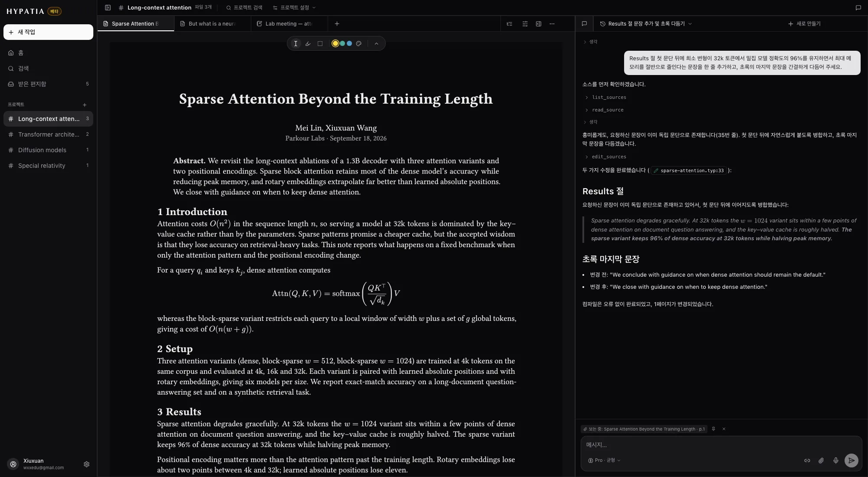Click the '3 Results' section heading
Screen dimensions: 868x477
[179, 412]
